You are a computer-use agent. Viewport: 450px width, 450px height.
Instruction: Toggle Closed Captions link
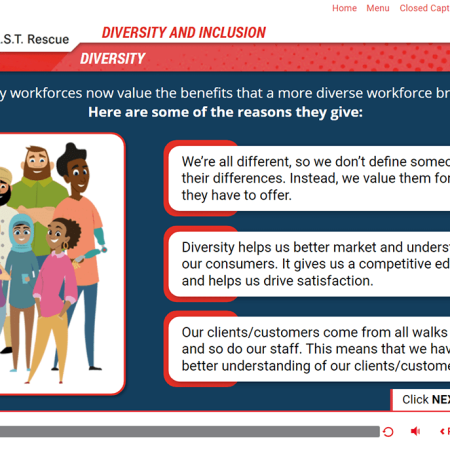[425, 8]
